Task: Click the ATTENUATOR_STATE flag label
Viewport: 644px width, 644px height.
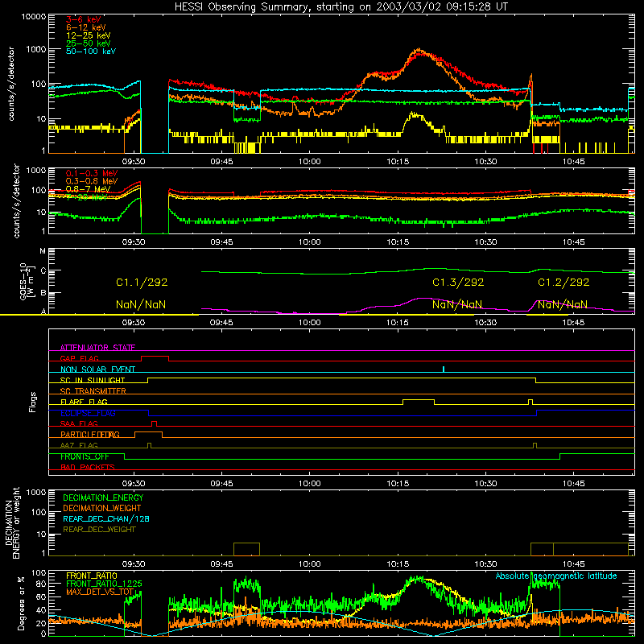Action: (x=97, y=348)
